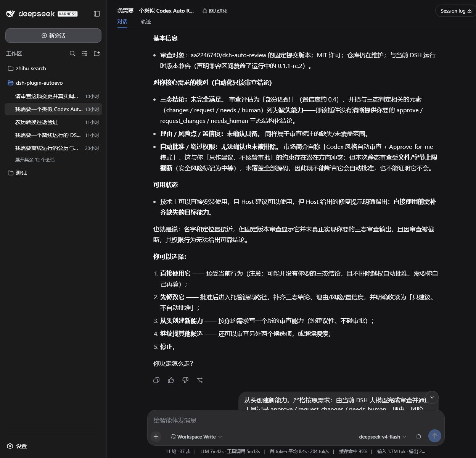The image size is (476, 458).
Task: Expand 展开其余 12 个会话
Action: click(35, 160)
